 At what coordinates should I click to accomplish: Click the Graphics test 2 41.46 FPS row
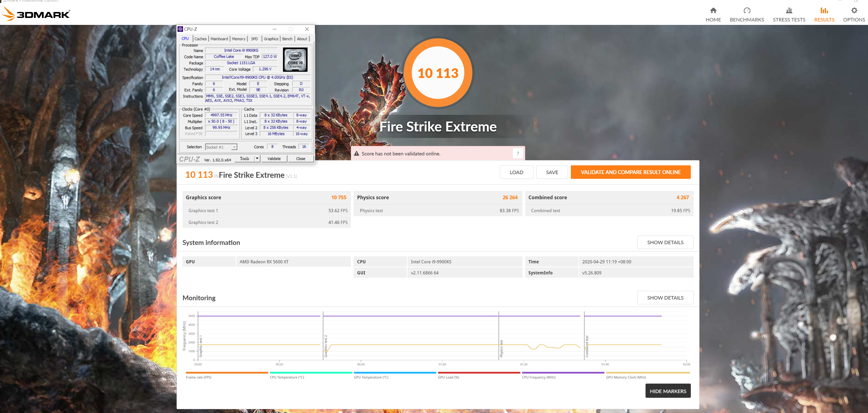(267, 222)
